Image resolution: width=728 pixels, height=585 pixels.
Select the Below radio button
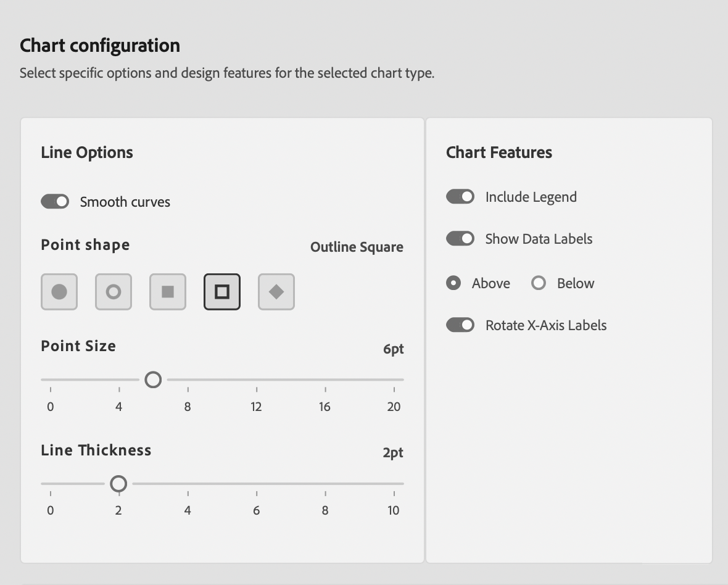point(539,283)
